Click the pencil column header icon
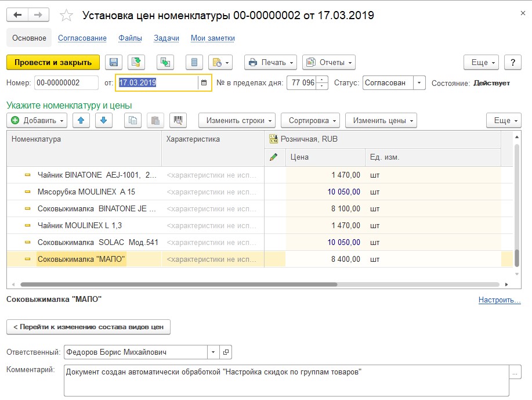The image size is (532, 400). 273,157
